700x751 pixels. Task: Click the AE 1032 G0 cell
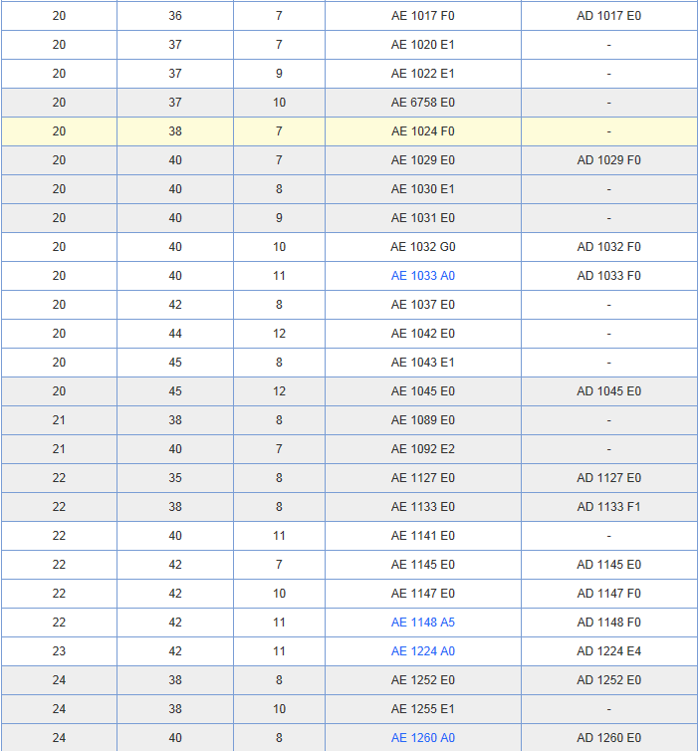pyautogui.click(x=422, y=247)
